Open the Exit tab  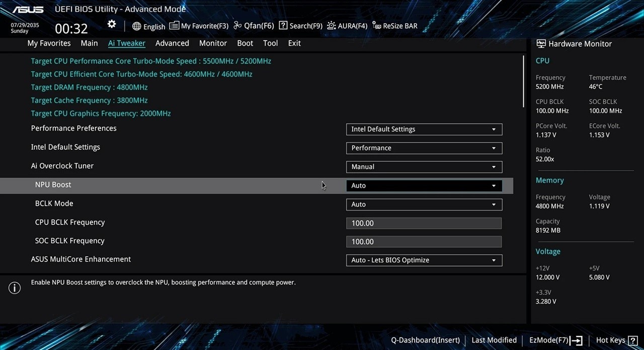(294, 43)
